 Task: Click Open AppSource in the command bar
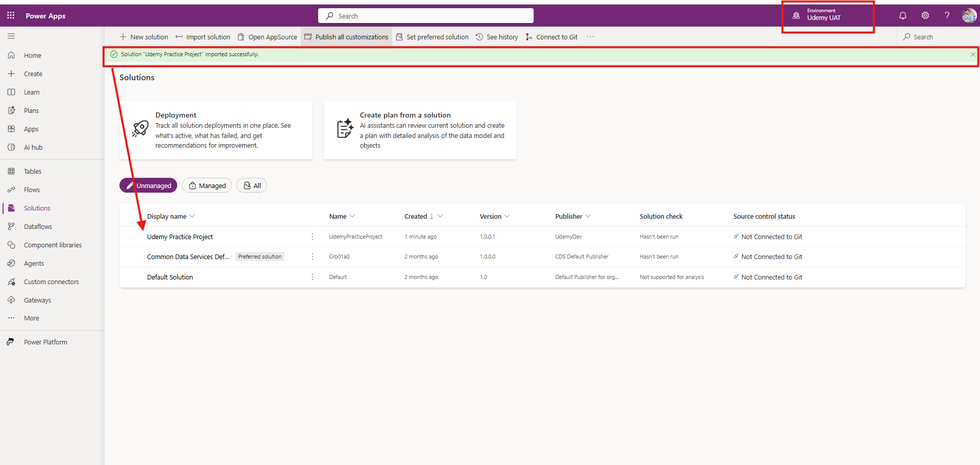(267, 37)
